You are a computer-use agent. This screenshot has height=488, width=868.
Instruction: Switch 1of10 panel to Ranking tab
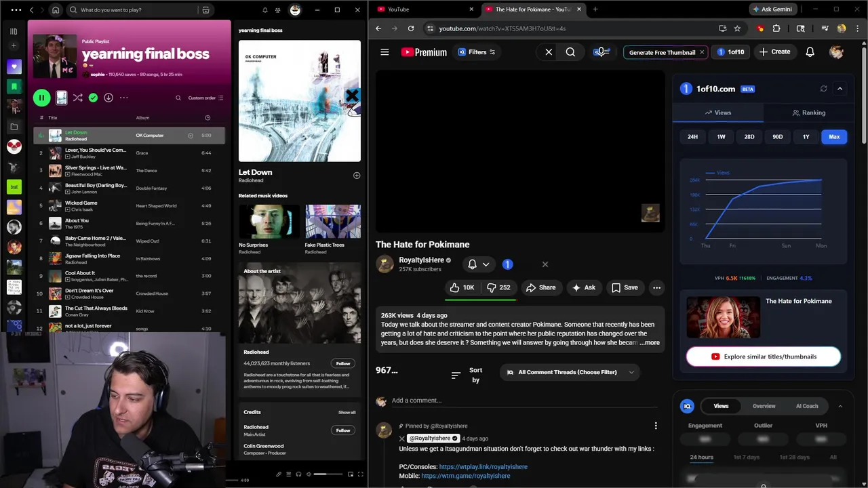[x=808, y=113]
